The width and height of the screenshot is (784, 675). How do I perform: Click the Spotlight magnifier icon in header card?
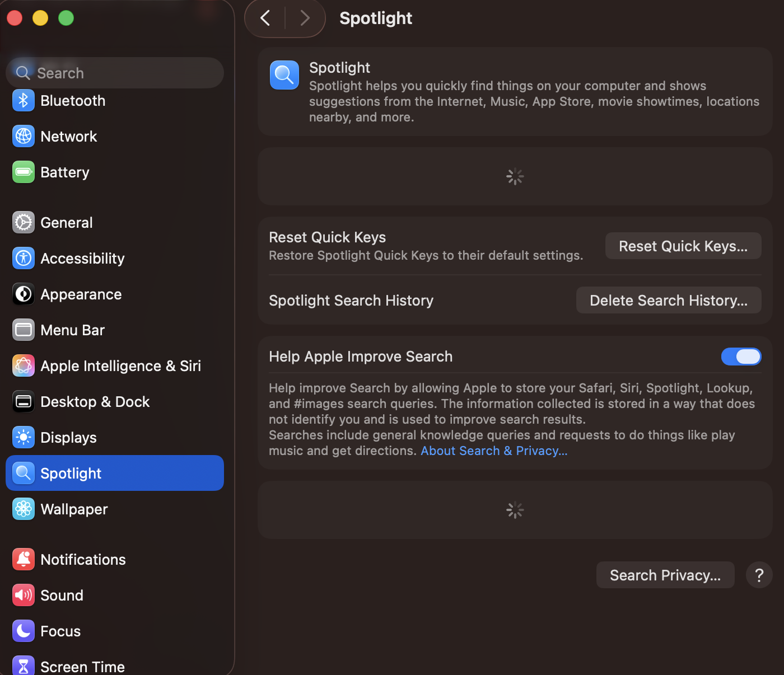coord(284,75)
